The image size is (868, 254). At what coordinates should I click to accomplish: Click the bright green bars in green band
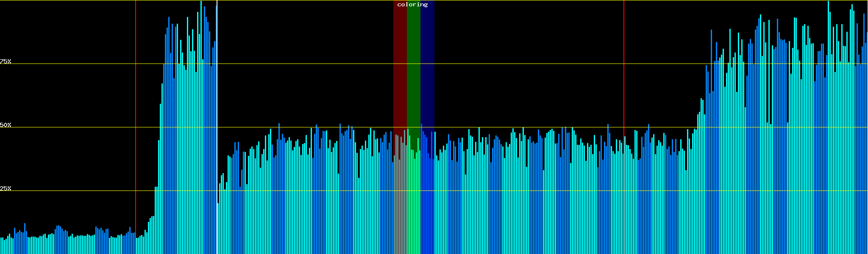point(413,203)
